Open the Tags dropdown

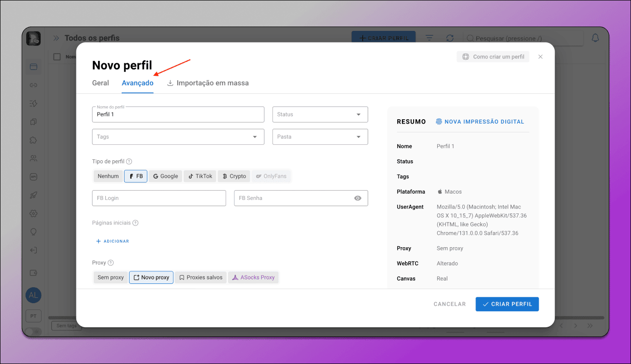(178, 137)
